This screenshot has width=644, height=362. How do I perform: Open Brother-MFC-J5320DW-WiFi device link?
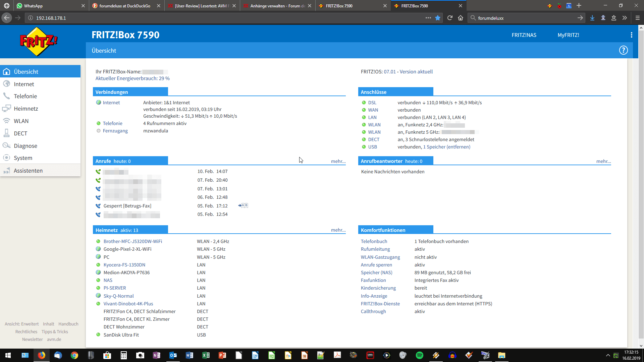coord(133,241)
